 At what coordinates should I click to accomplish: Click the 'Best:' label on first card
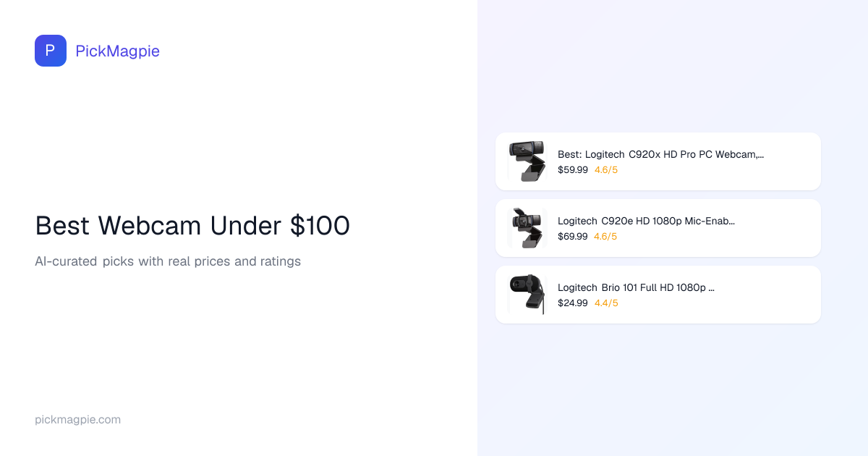click(569, 154)
